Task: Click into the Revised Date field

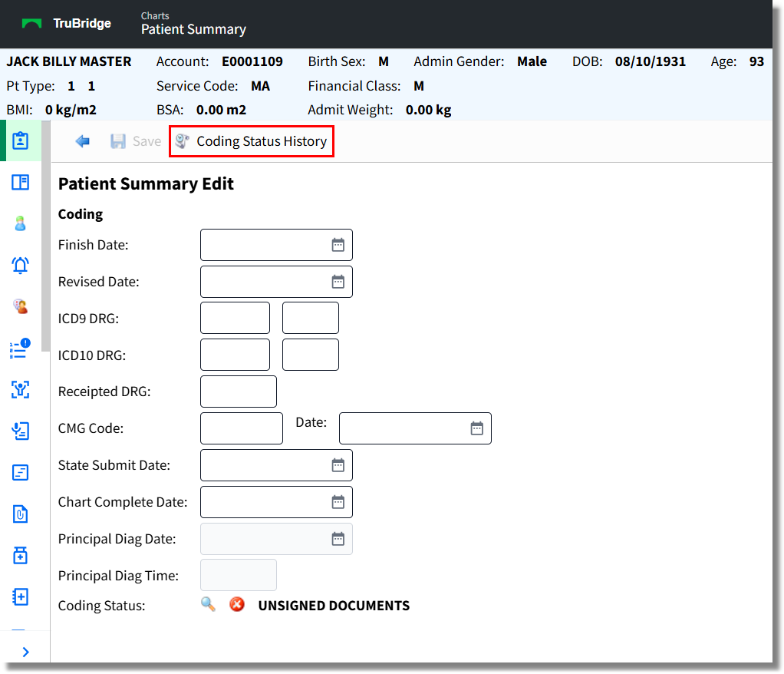Action: click(x=276, y=282)
